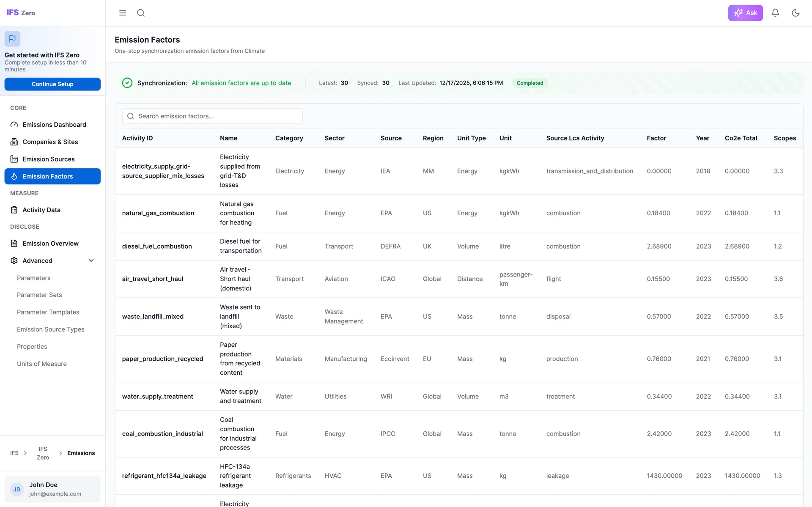The image size is (812, 507).
Task: Focus the Search emission factors field
Action: (212, 116)
